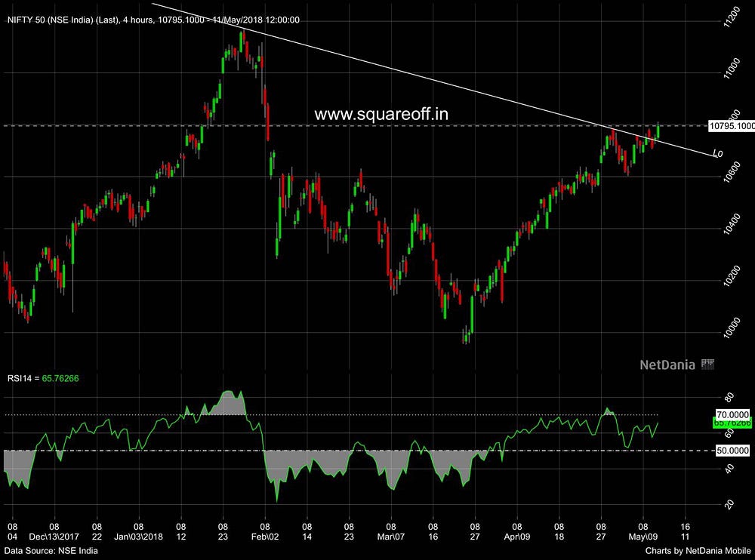Click the Apr\09 date label

click(517, 537)
